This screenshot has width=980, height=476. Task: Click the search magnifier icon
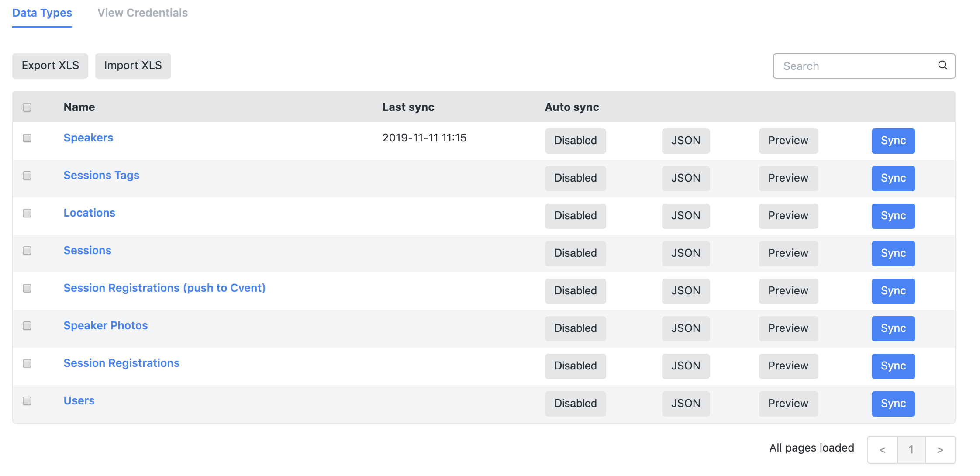click(942, 66)
